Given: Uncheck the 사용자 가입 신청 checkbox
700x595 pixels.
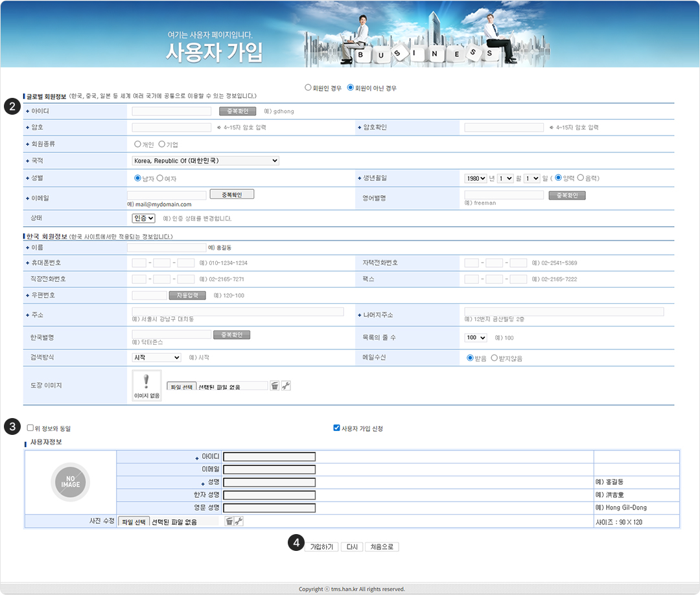Looking at the screenshot, I should [x=336, y=428].
